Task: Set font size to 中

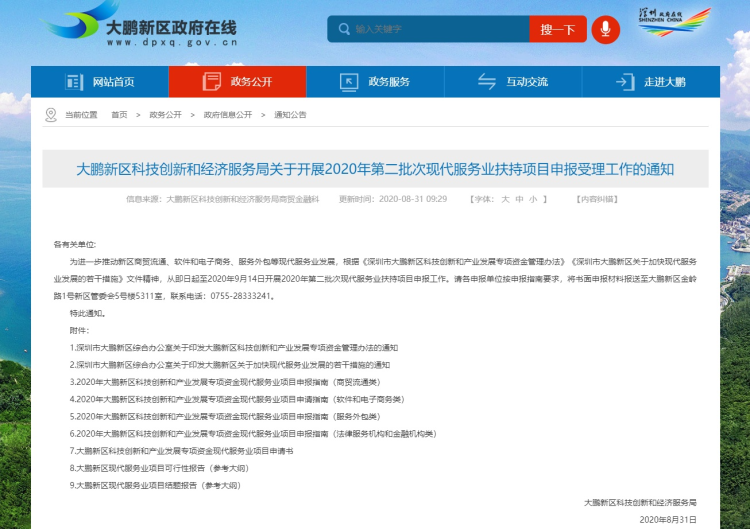Action: [519, 199]
